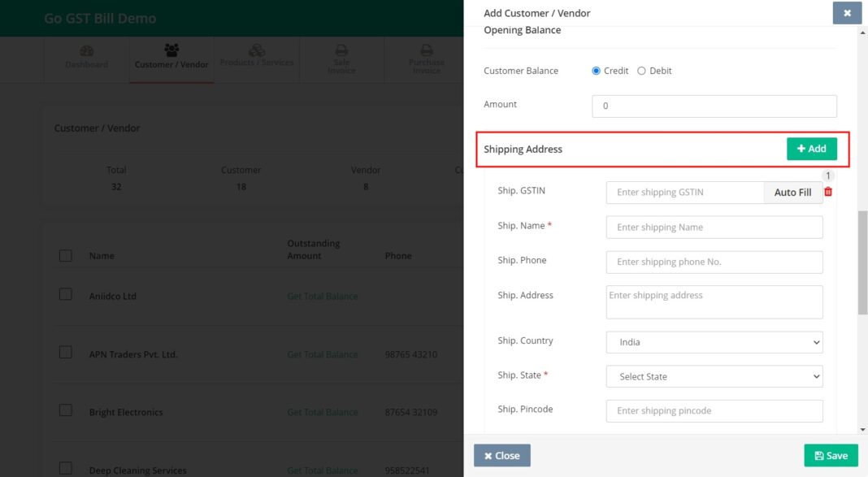Select the Dashboard icon in the navigation
Image resolution: width=868 pixels, height=477 pixels.
point(86,51)
